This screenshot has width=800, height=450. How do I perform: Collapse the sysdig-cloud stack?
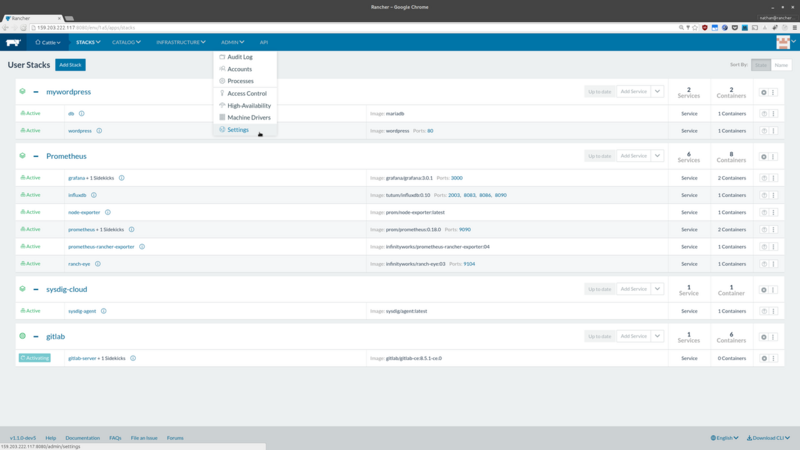click(36, 289)
